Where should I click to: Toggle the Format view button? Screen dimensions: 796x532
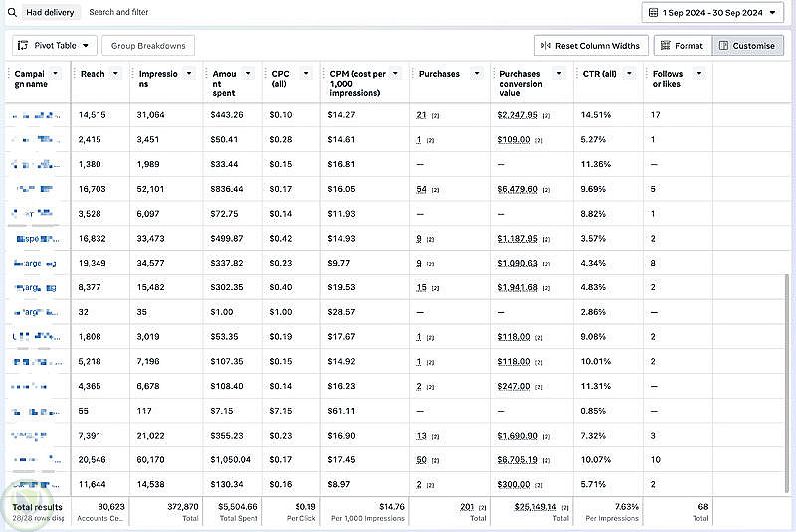point(681,45)
